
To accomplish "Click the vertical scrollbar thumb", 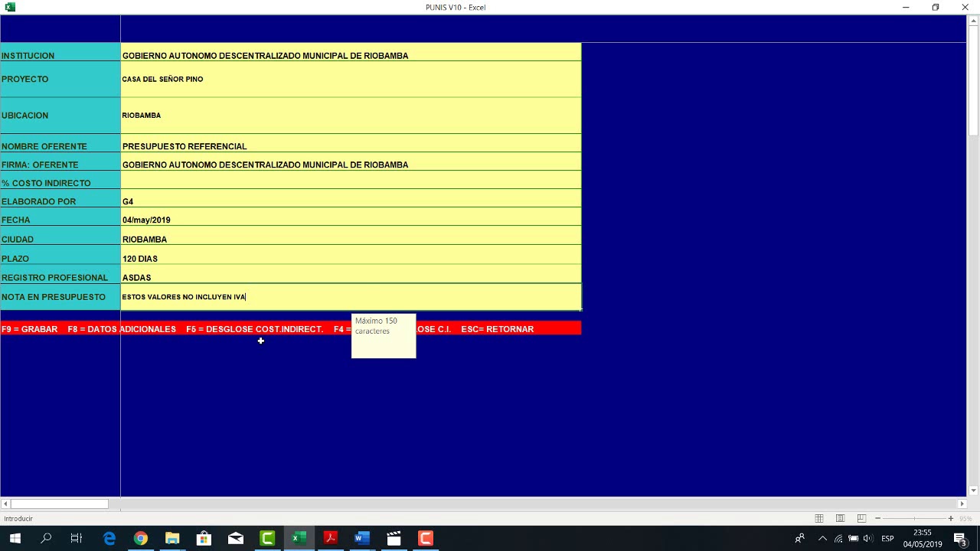I will (x=973, y=80).
